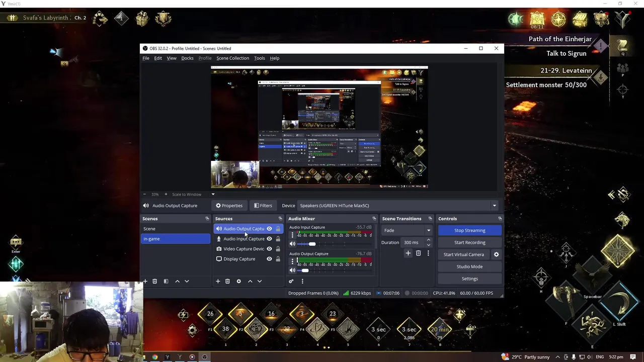Image resolution: width=644 pixels, height=362 pixels.
Task: Add a new source with the plus icon
Action: 218,281
